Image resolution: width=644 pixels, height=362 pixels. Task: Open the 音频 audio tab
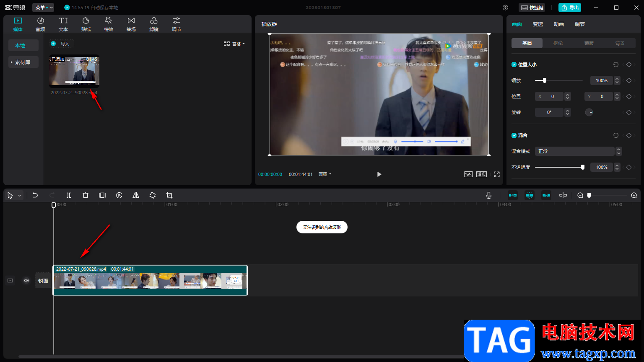click(40, 24)
